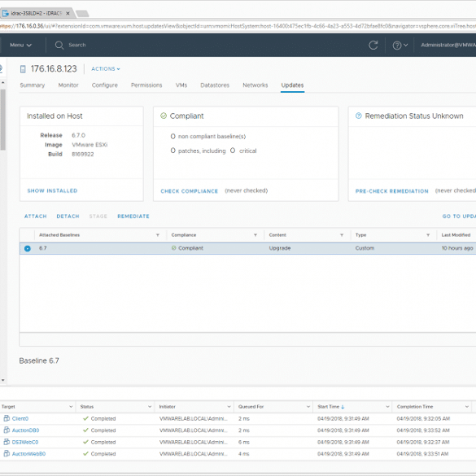The width and height of the screenshot is (476, 476).
Task: Click host icon beside 176.16.8.123
Action: click(x=23, y=69)
